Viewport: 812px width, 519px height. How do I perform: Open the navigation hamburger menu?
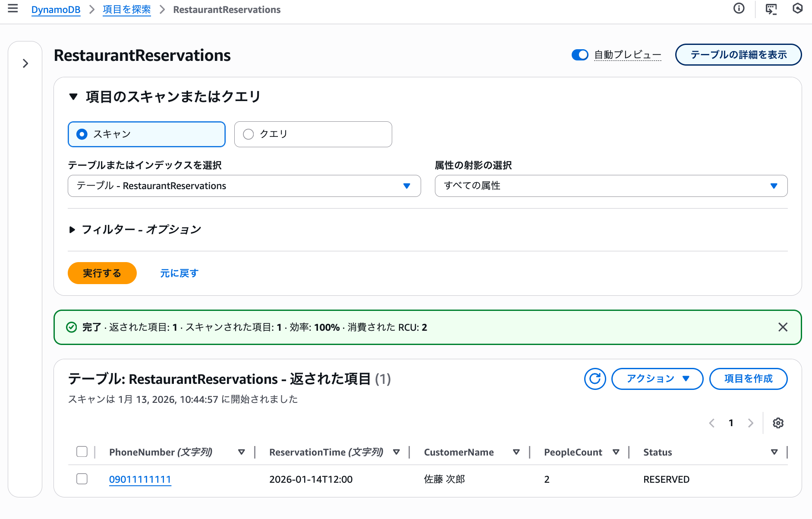click(13, 9)
